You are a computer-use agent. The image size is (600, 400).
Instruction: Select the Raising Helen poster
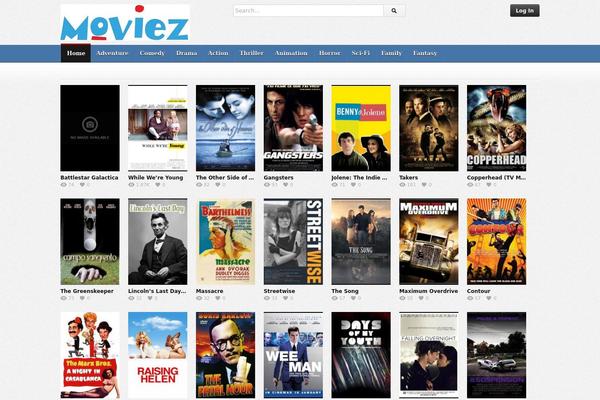coord(158,355)
